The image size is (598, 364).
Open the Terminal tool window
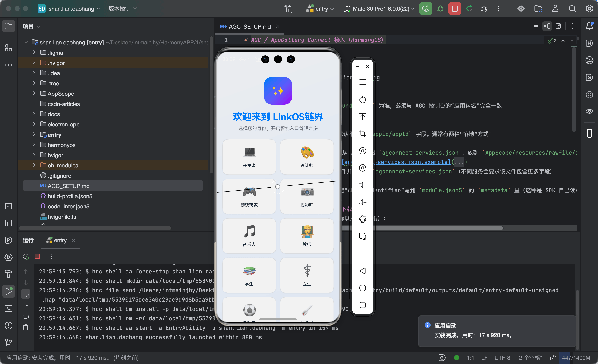pyautogui.click(x=9, y=308)
